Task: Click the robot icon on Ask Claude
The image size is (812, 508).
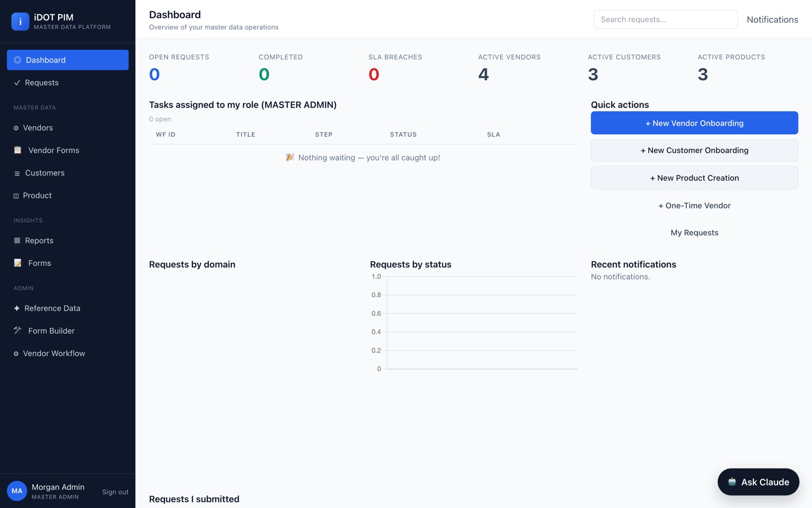Action: point(732,482)
